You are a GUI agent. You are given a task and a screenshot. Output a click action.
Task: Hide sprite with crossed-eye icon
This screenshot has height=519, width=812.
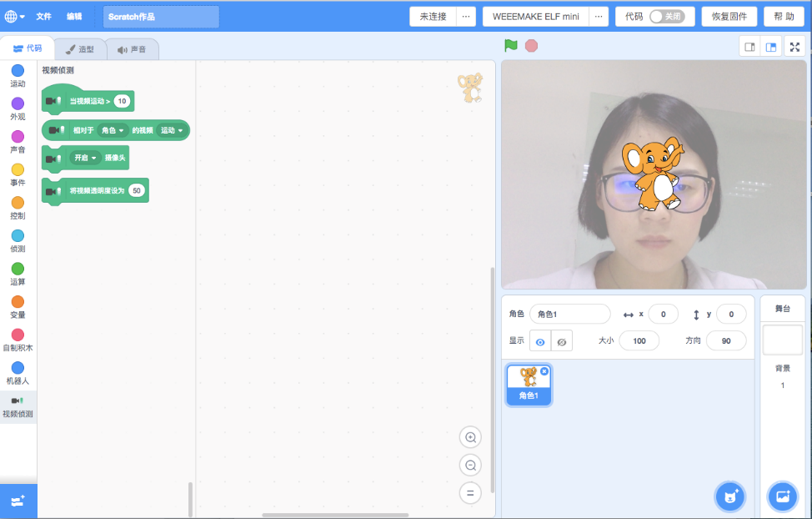pyautogui.click(x=562, y=341)
